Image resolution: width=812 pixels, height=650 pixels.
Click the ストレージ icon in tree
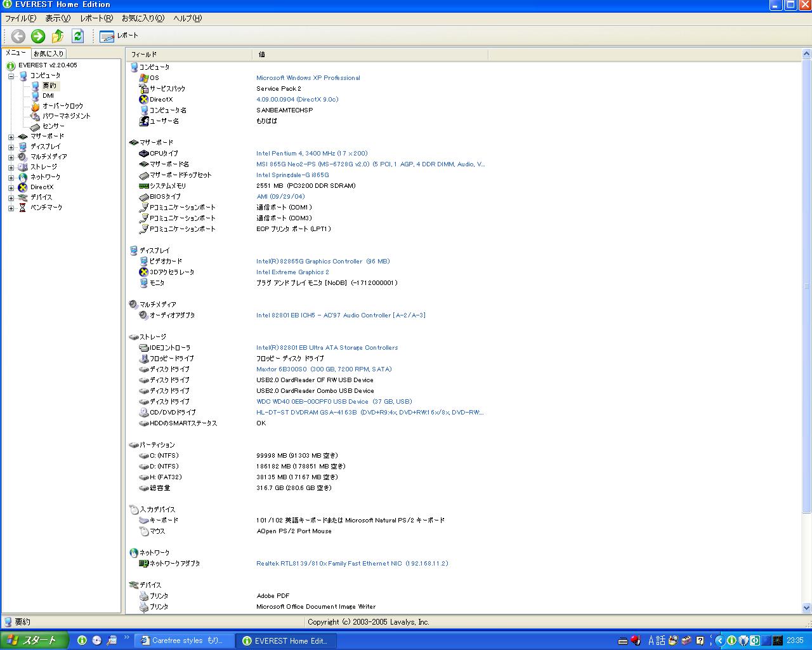[x=23, y=167]
